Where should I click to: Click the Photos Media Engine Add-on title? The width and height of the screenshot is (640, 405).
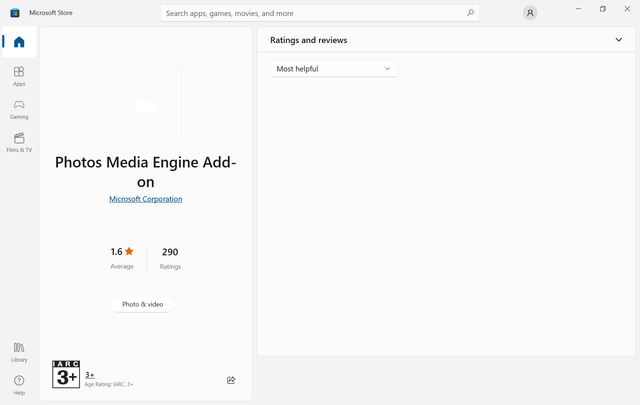pyautogui.click(x=146, y=172)
